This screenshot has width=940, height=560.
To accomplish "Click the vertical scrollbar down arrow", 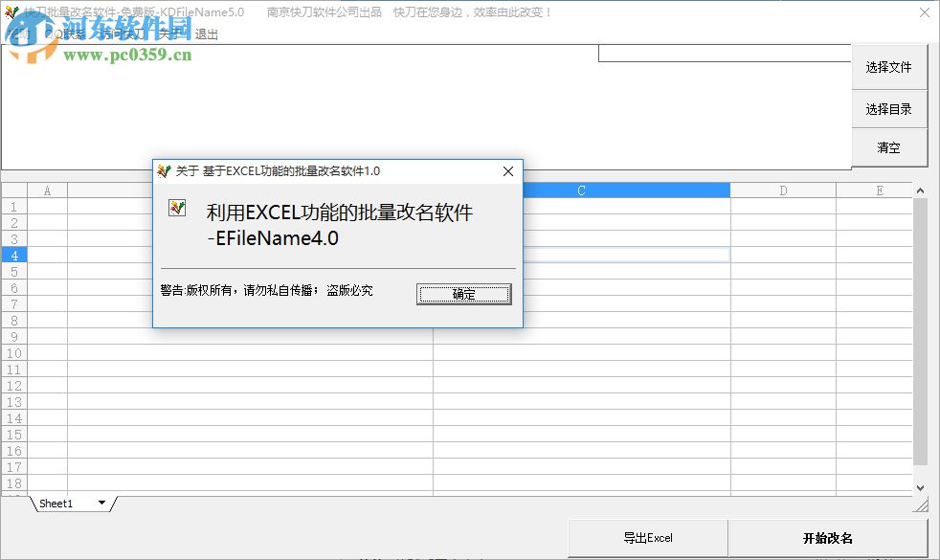I will coord(921,489).
